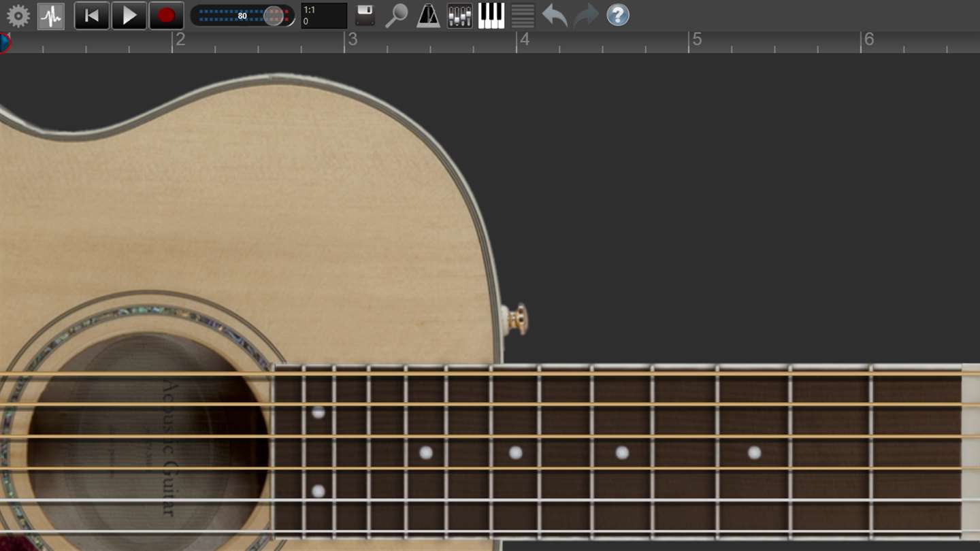
Task: Start recording with the red Record button
Action: coord(166,16)
